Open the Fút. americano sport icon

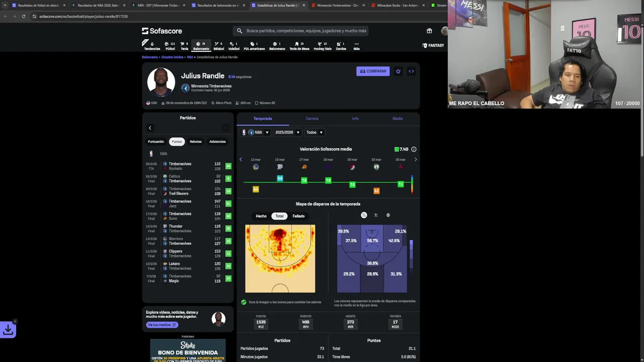(254, 46)
